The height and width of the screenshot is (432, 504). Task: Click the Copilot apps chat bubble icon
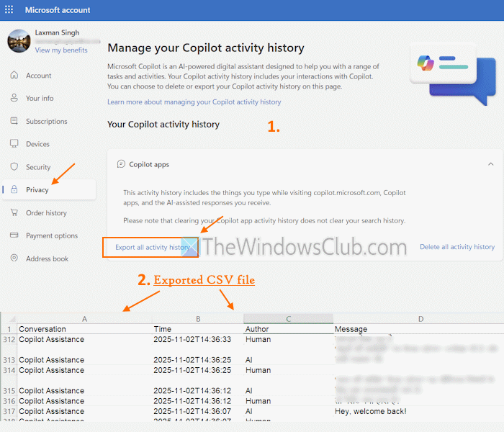point(121,164)
